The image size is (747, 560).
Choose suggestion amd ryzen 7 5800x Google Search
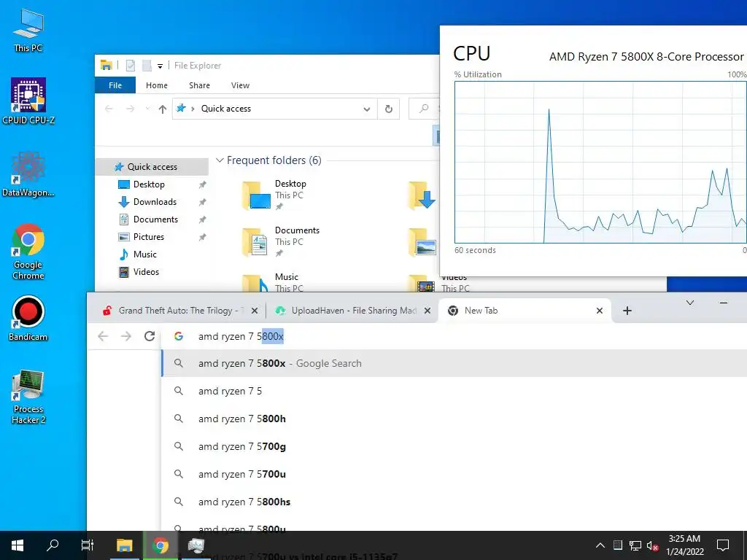[454, 363]
